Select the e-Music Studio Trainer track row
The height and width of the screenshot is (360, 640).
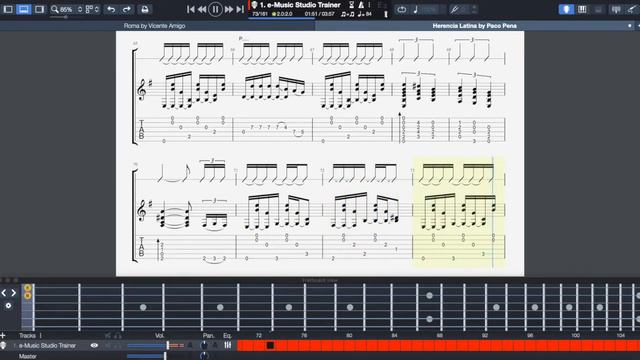coord(47,346)
